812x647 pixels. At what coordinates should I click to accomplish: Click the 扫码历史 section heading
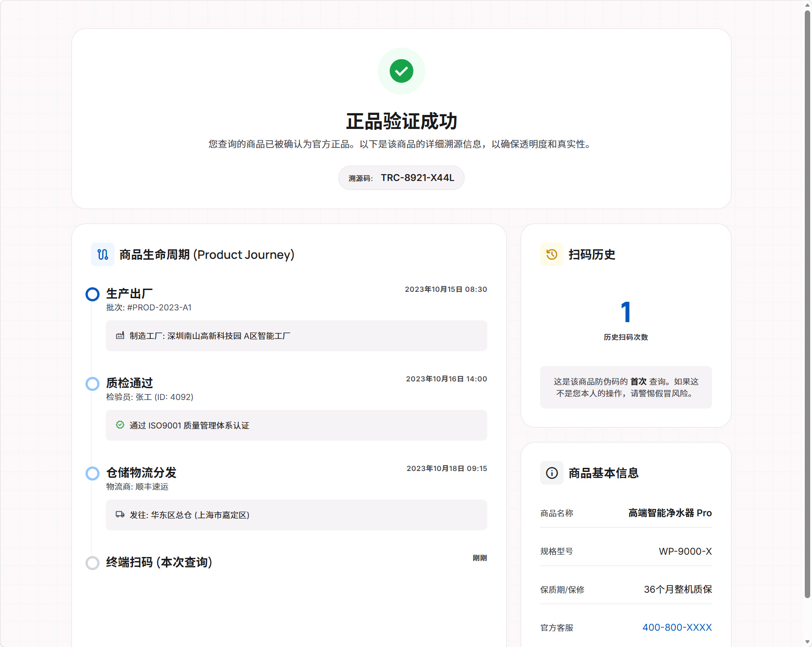pyautogui.click(x=592, y=255)
